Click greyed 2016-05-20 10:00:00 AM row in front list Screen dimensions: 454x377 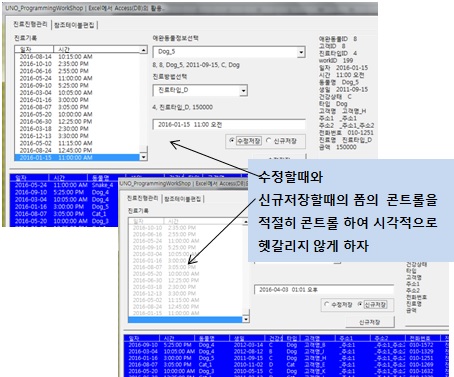[185, 274]
